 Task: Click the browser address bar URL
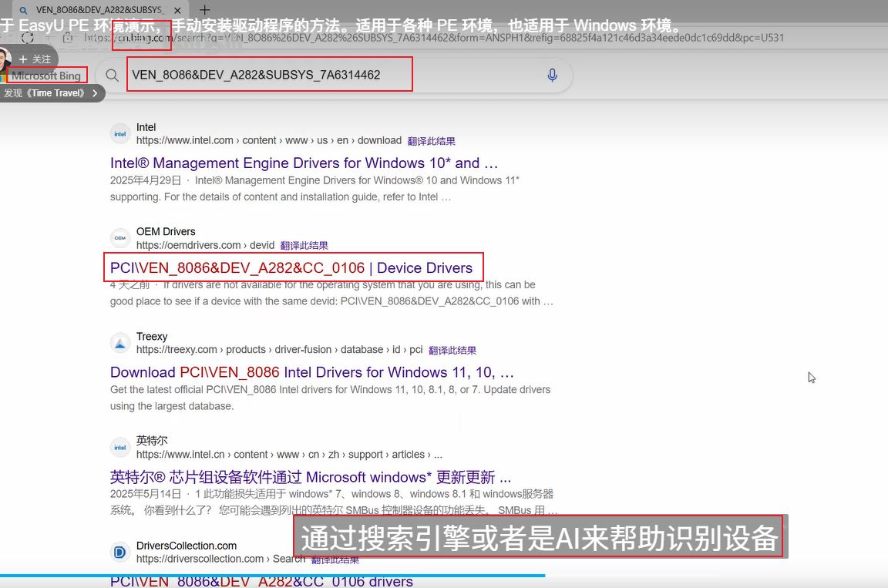tap(434, 38)
